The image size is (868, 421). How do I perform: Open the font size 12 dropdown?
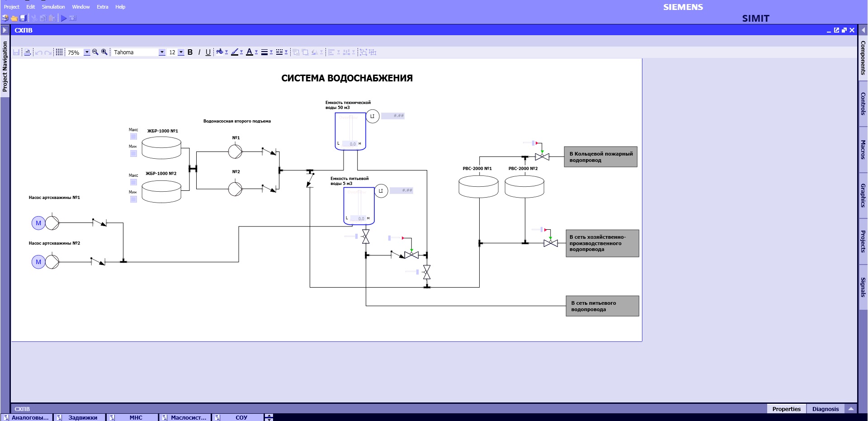tap(181, 52)
